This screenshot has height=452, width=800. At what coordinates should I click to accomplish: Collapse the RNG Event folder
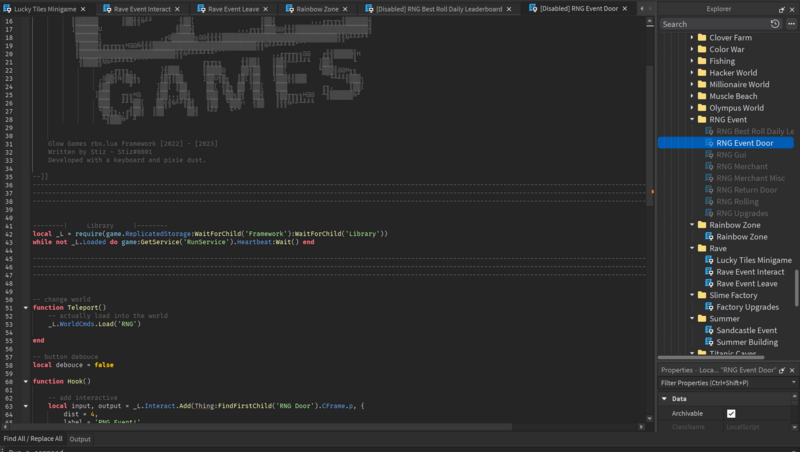click(691, 120)
